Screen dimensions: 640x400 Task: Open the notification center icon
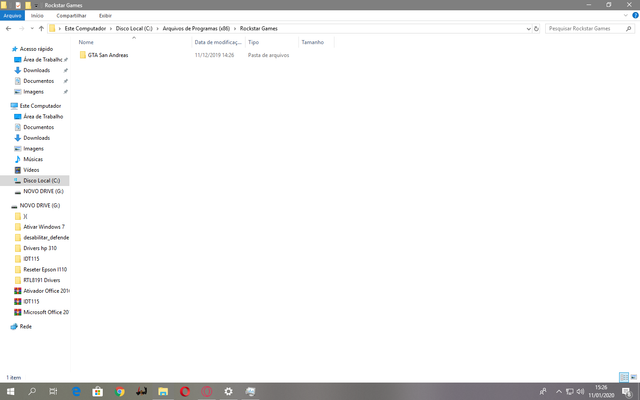(627, 392)
